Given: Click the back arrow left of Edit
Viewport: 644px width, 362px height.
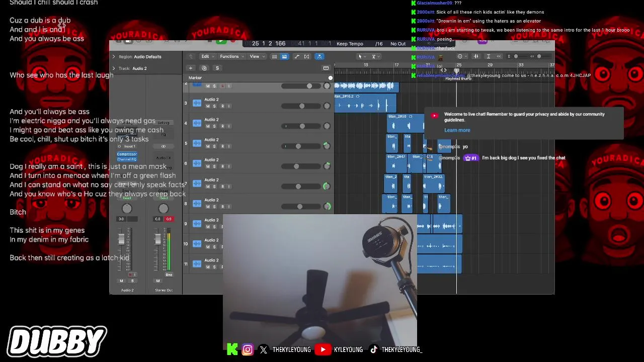Looking at the screenshot, I should tap(191, 56).
